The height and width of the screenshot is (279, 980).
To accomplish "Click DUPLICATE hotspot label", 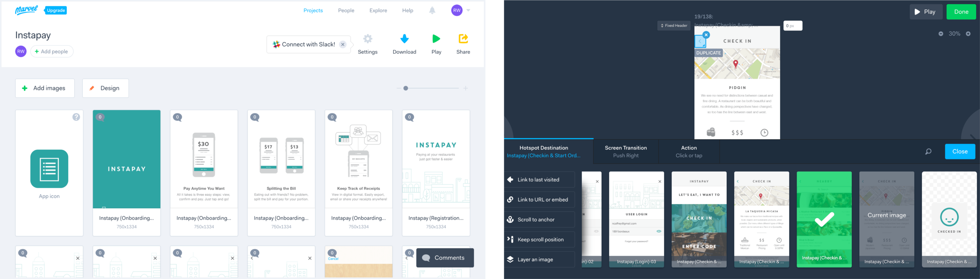I will (x=708, y=53).
